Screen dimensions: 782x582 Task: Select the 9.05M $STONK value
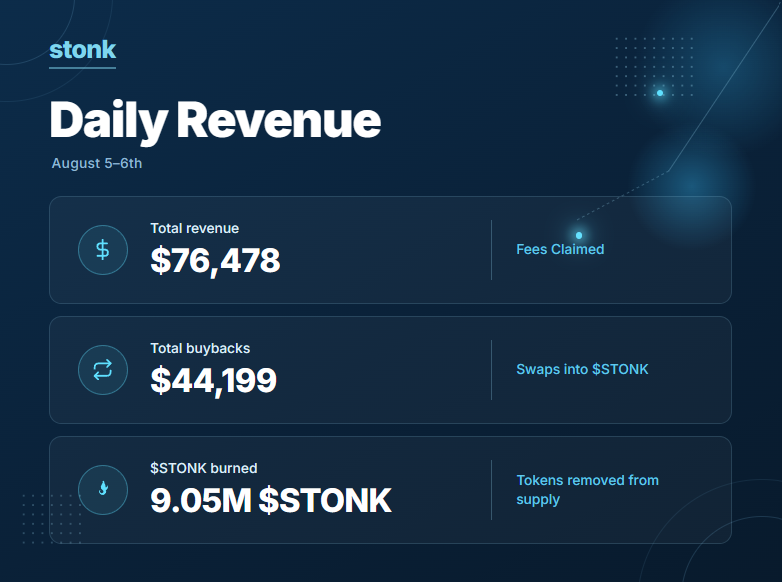[x=271, y=500]
